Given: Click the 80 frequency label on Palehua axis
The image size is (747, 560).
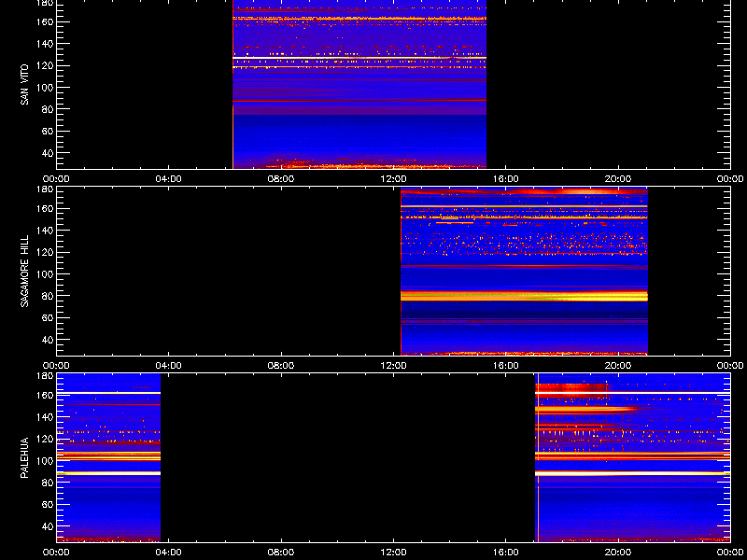Looking at the screenshot, I should click(x=47, y=483).
